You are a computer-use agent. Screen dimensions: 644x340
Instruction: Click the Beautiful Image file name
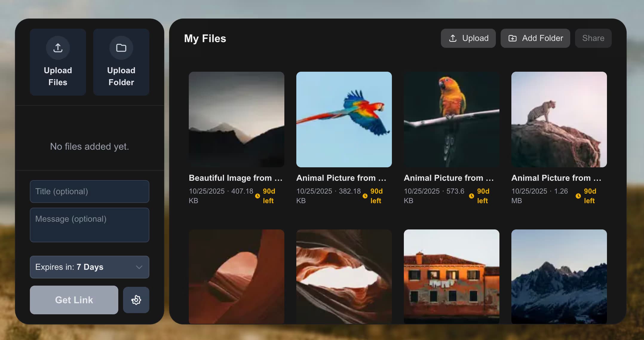click(236, 178)
